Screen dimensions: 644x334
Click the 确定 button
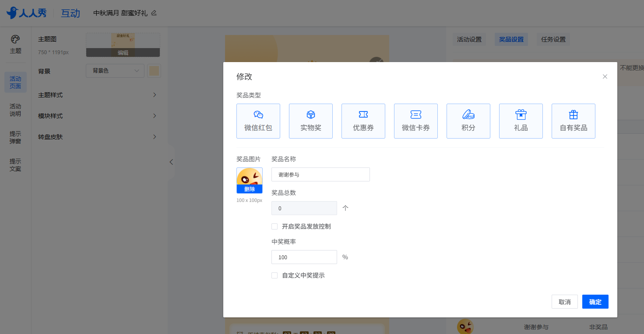595,302
